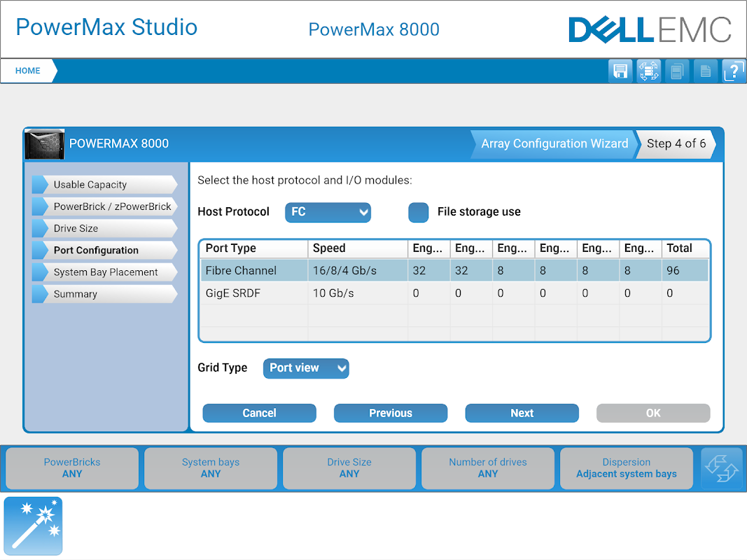
Task: Click the Total column header
Action: tap(685, 248)
